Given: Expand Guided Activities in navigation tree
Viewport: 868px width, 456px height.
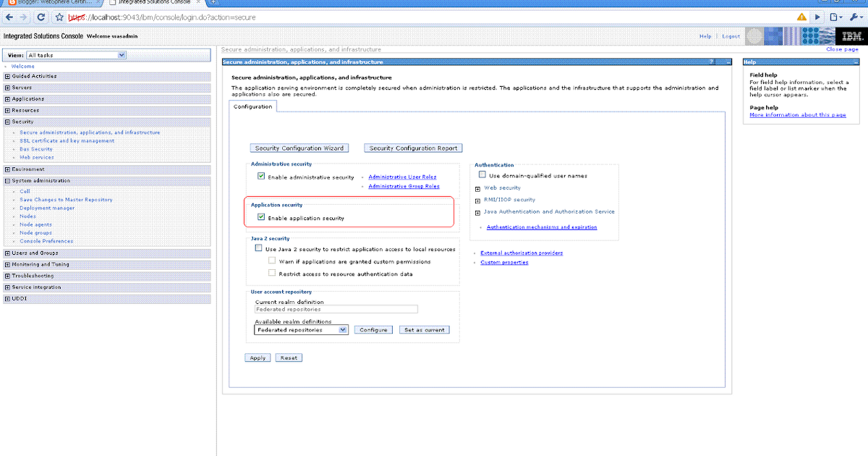Looking at the screenshot, I should 7,76.
